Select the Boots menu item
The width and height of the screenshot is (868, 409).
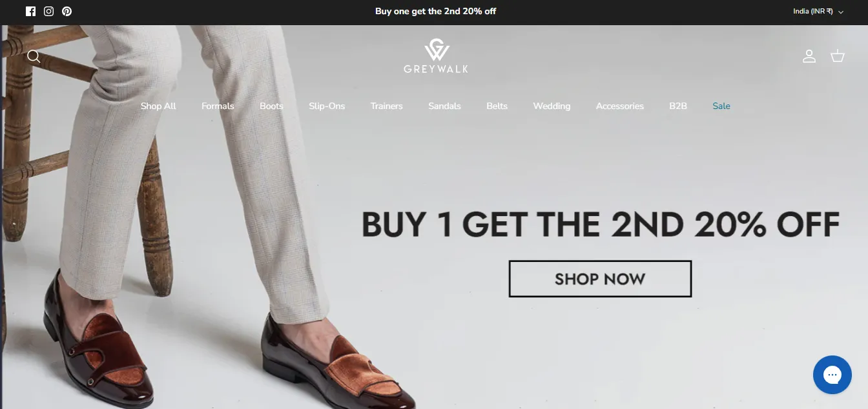[x=271, y=106]
